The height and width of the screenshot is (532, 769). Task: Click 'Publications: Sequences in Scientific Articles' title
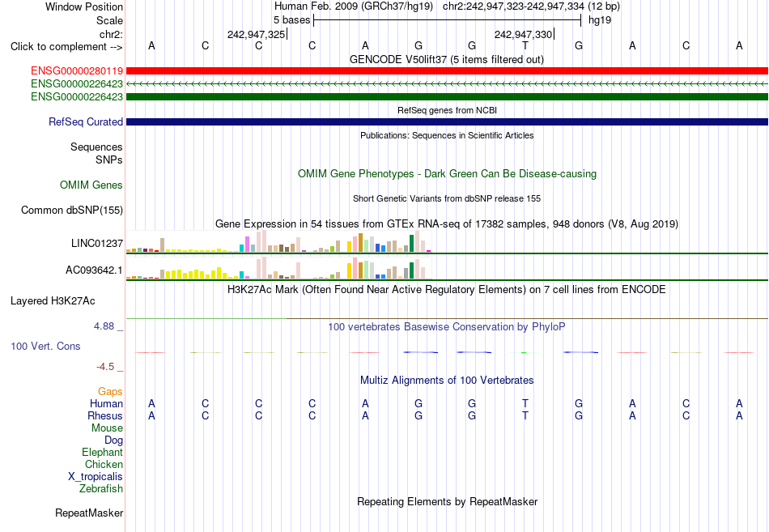pos(447,135)
